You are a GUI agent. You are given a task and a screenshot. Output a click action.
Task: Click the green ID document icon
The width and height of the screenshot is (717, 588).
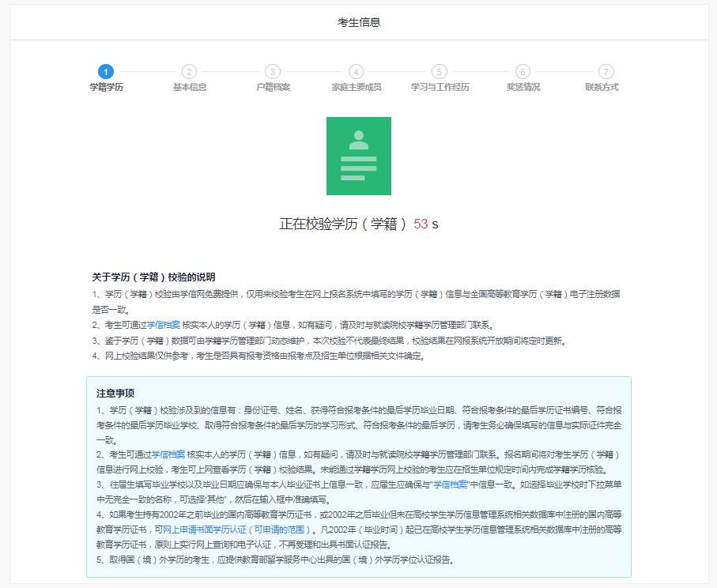(359, 156)
